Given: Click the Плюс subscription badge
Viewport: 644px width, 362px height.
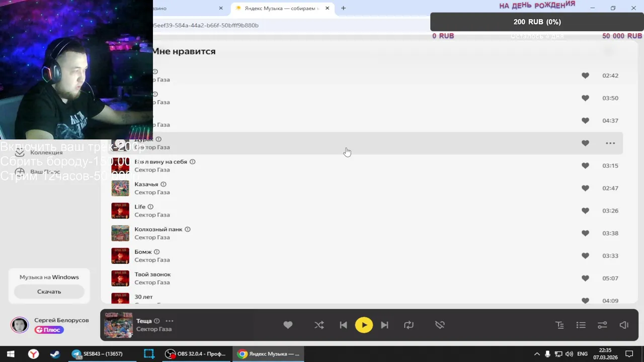Looking at the screenshot, I should [49, 330].
